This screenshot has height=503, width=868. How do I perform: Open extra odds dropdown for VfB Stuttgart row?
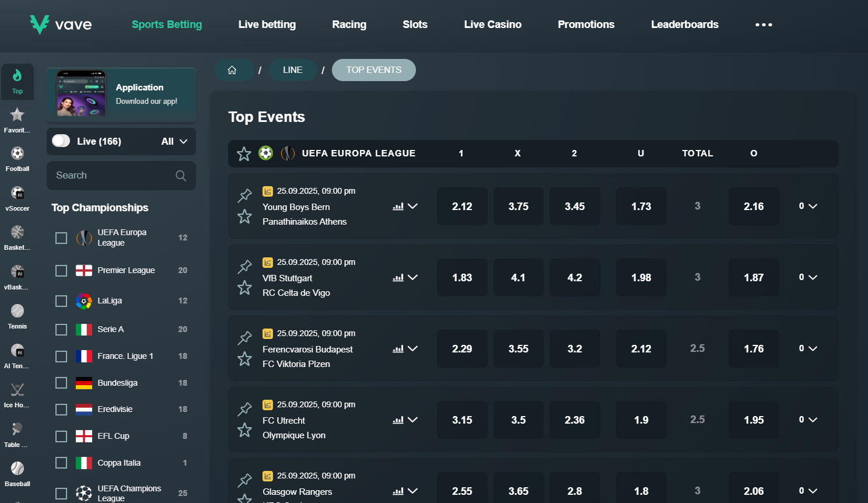808,277
